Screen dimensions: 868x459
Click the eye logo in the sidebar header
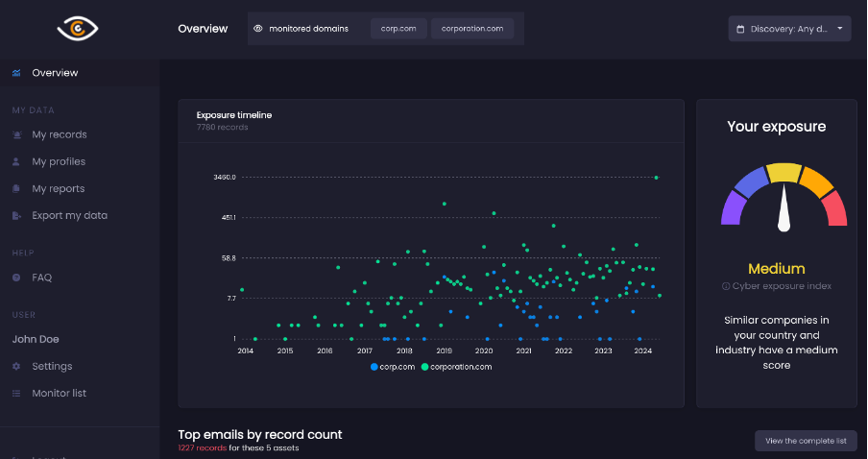(x=79, y=29)
